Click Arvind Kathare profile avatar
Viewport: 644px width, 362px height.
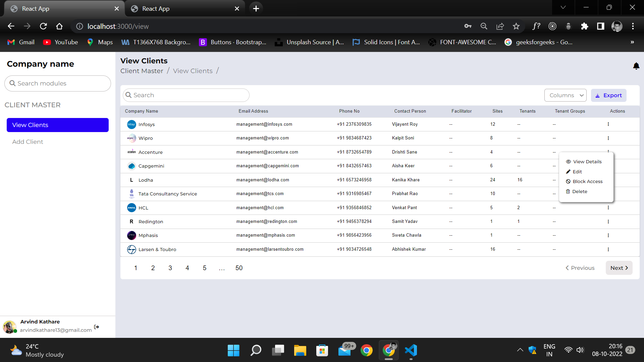pyautogui.click(x=10, y=327)
